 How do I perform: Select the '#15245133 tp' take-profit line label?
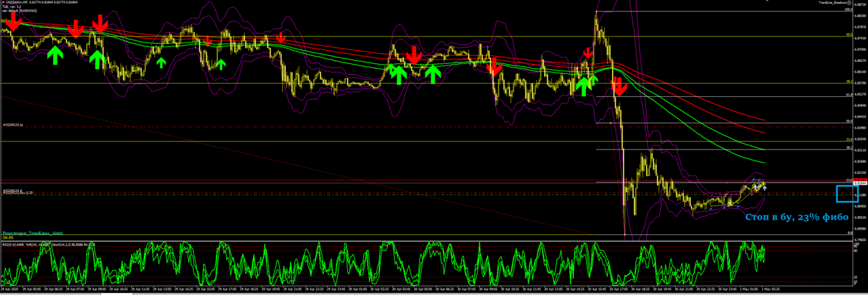[x=13, y=125]
